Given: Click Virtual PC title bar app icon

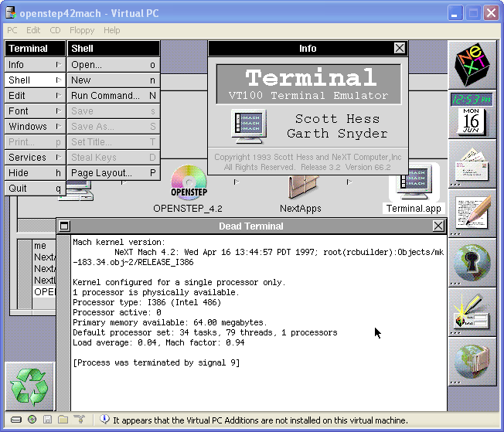Looking at the screenshot, I should 11,13.
